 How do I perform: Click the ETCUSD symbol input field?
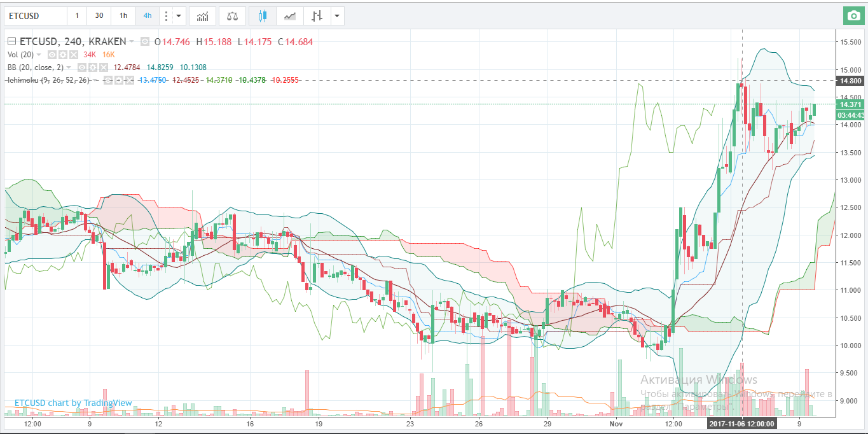coord(35,16)
